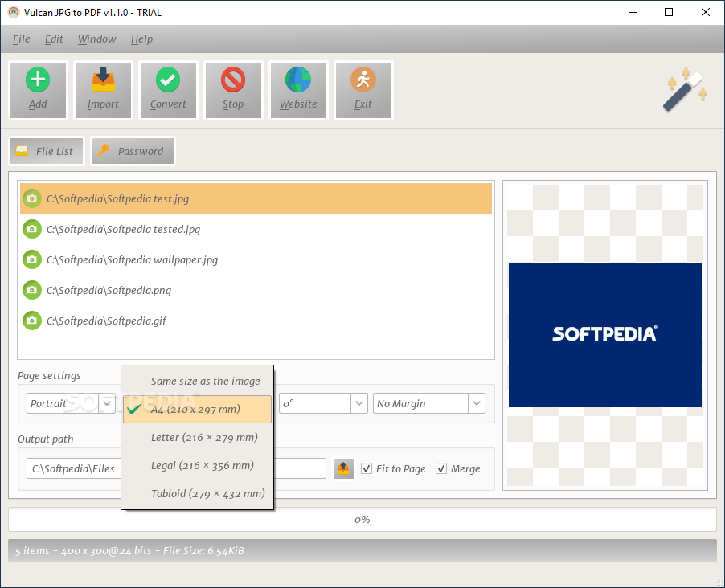Select C:\Softpedia\Softpedia test.jpg row
The image size is (725, 588).
(256, 198)
